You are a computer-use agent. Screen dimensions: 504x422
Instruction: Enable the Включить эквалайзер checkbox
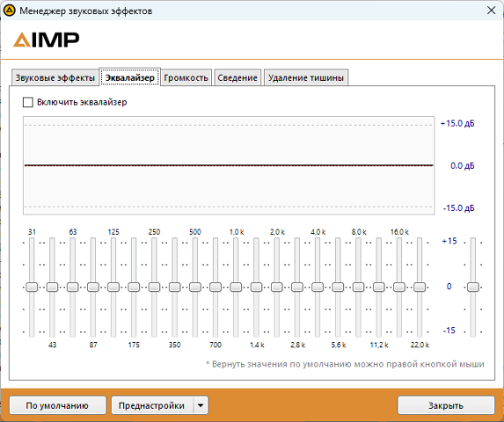pyautogui.click(x=28, y=103)
